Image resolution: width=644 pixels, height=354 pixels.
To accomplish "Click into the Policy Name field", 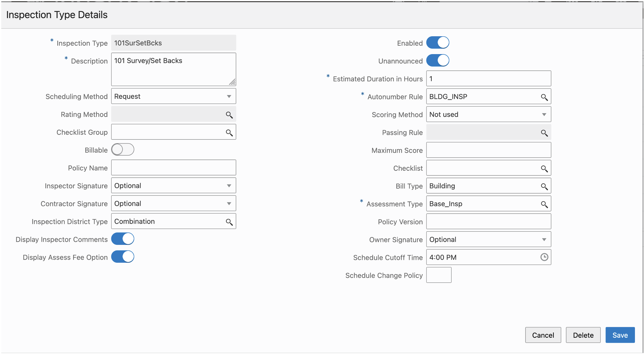I will tap(173, 168).
